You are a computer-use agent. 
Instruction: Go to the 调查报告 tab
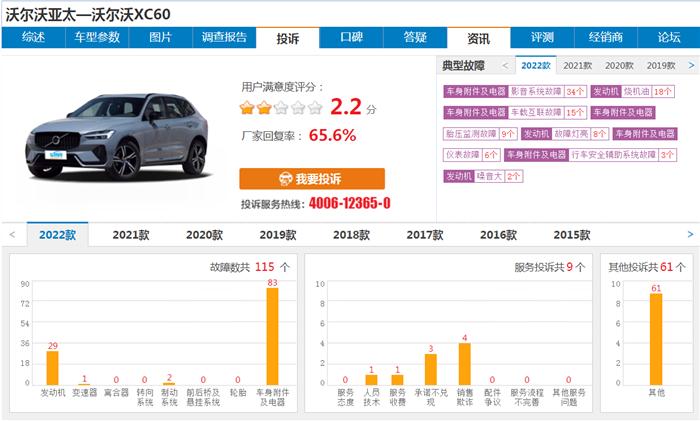(x=224, y=38)
